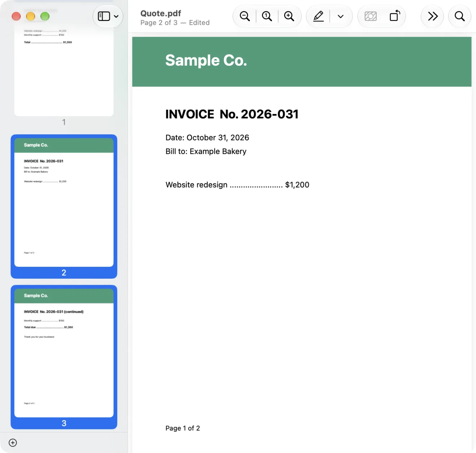
Task: Click the 'Page 1 of 2' footer text
Action: pyautogui.click(x=182, y=428)
